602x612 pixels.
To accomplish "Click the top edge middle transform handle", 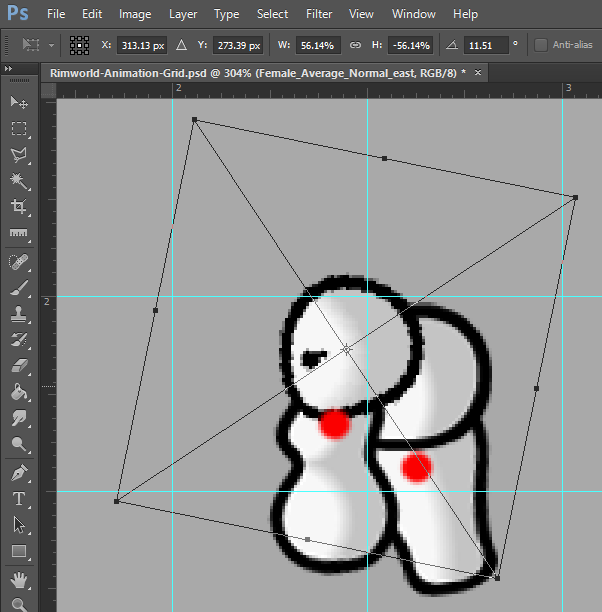I will (385, 158).
